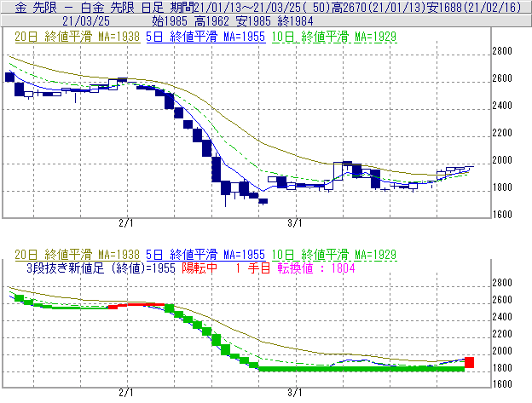This screenshot has width=532, height=403.
Task: Click the 2800 axis label on lower chart
Action: click(502, 283)
